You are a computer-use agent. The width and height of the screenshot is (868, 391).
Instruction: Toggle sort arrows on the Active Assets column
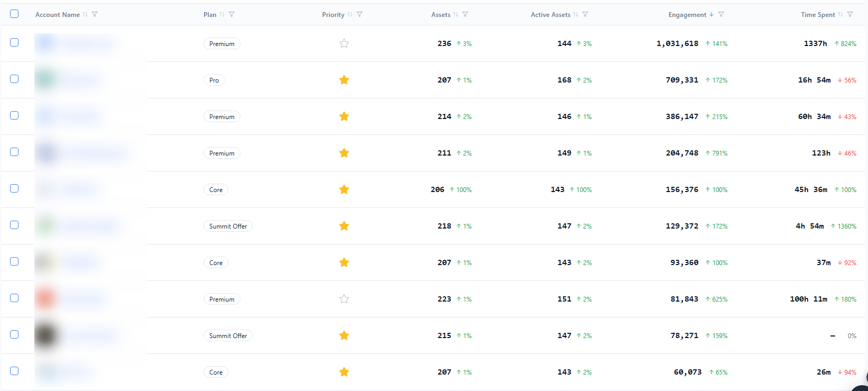coord(576,14)
